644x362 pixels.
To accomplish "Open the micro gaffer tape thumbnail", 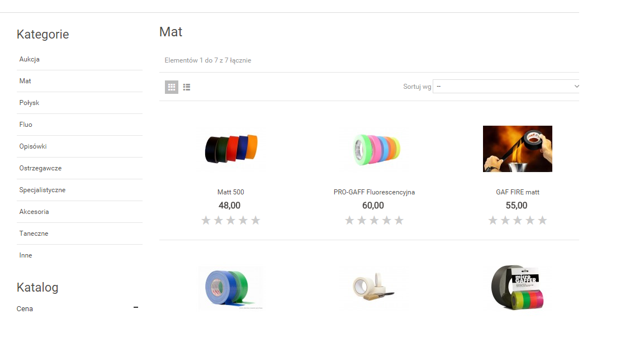I will click(518, 288).
